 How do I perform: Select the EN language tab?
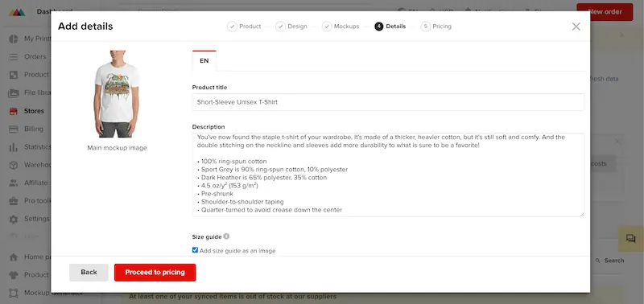click(204, 60)
